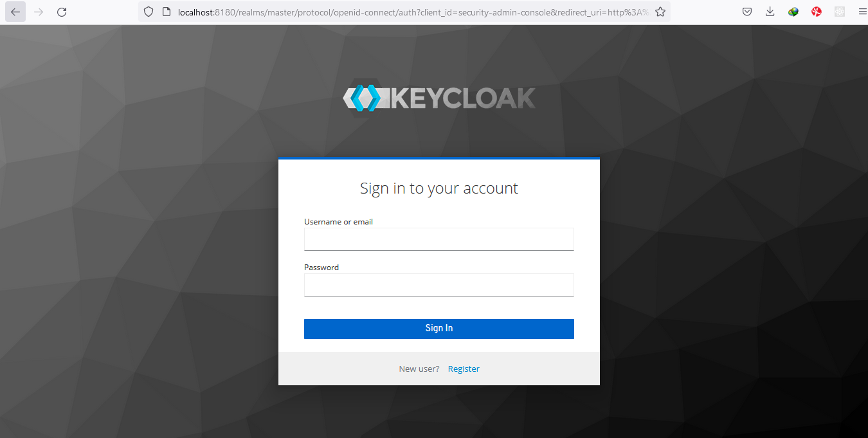Viewport: 868px width, 438px height.
Task: Show site information via page icon
Action: click(x=166, y=12)
